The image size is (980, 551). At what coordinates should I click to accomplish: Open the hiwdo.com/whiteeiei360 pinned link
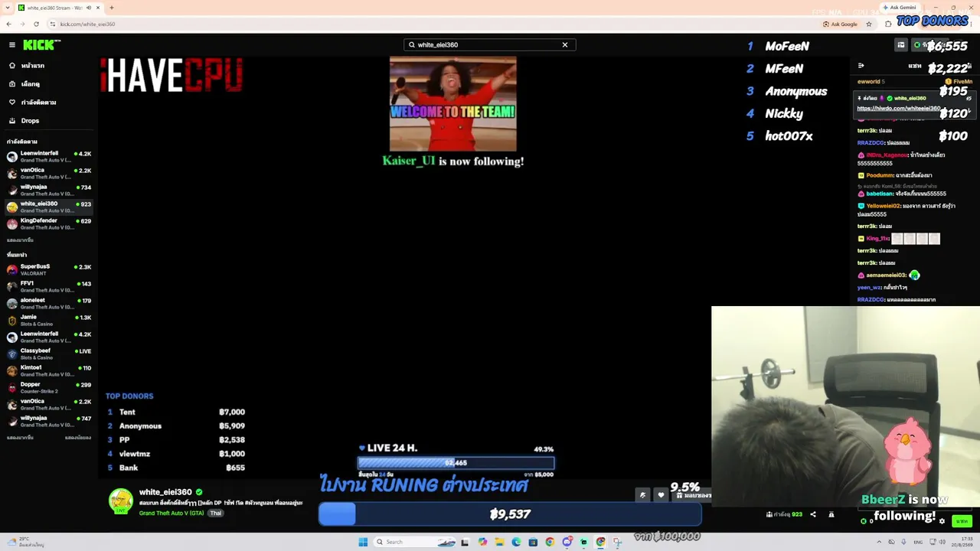point(898,109)
